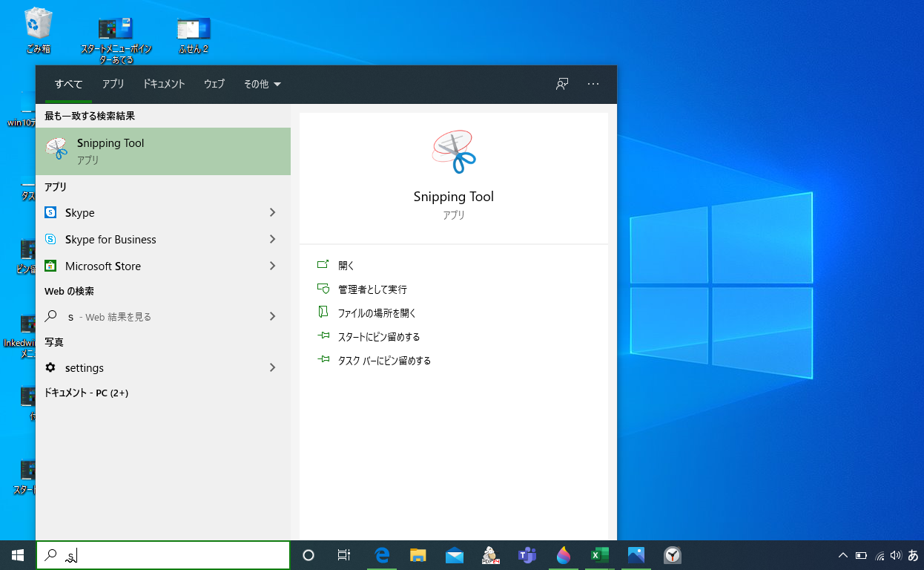Expand the Skype for Business result arrow
Screen dimensions: 924x570
click(272, 239)
